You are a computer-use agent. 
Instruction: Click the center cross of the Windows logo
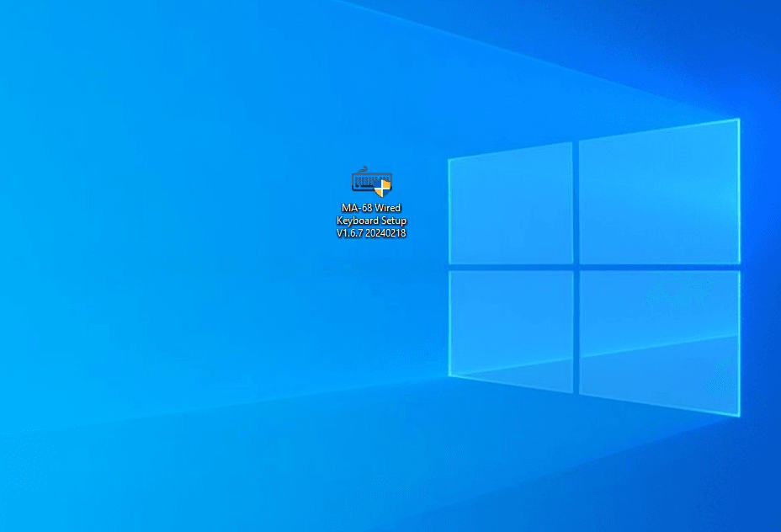576,267
